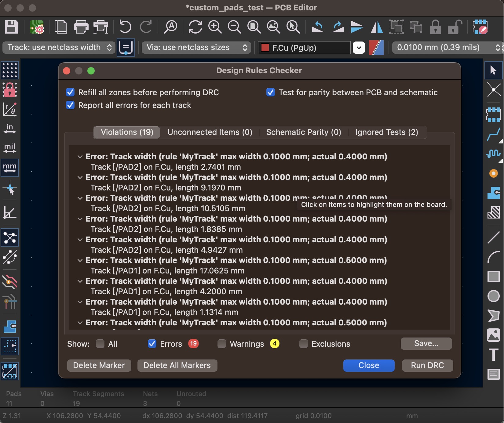Click the Delete Marker button
The image size is (504, 423).
(99, 365)
